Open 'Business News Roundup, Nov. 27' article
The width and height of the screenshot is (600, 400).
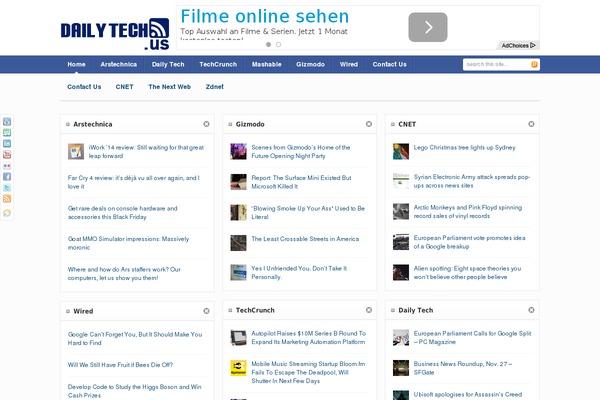pyautogui.click(x=463, y=368)
